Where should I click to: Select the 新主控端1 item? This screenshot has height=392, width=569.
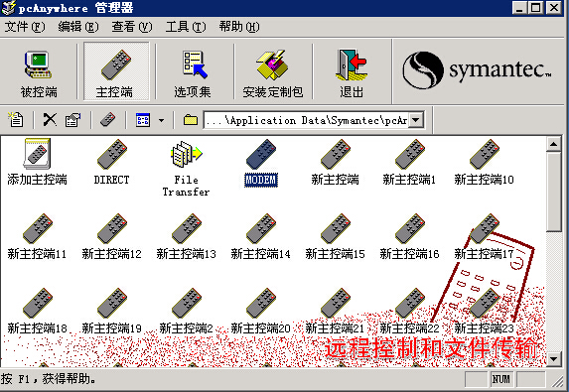(x=410, y=162)
